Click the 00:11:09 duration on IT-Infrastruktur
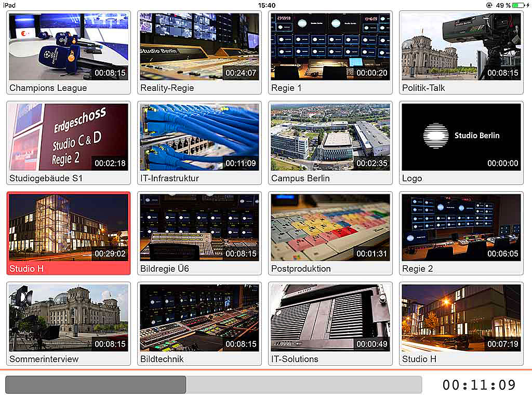 click(x=241, y=163)
